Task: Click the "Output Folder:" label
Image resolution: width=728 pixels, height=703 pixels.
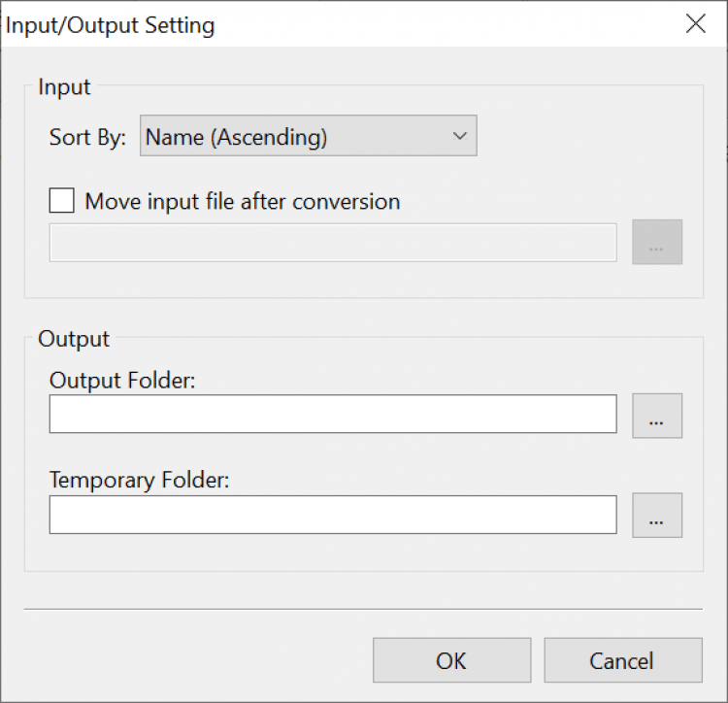Action: coord(122,381)
